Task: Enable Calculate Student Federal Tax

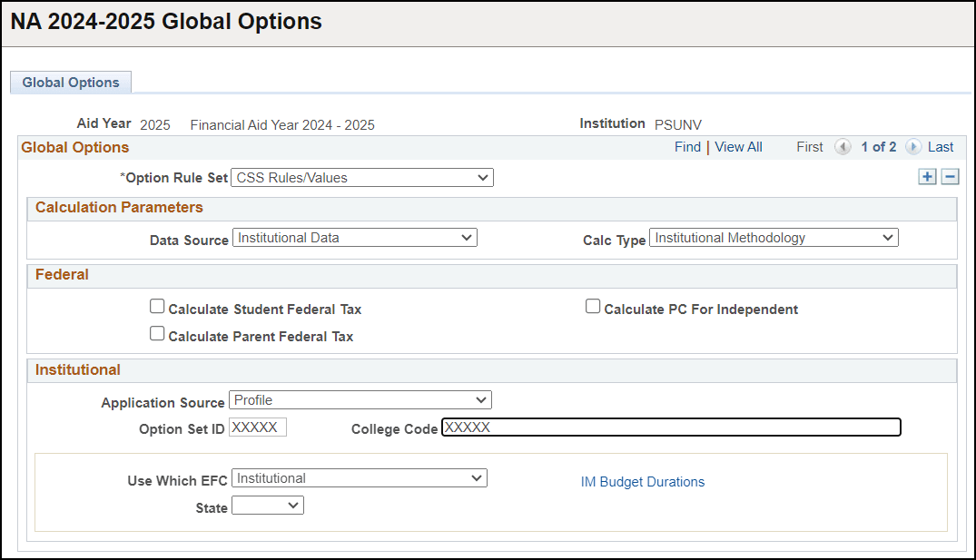Action: tap(157, 306)
